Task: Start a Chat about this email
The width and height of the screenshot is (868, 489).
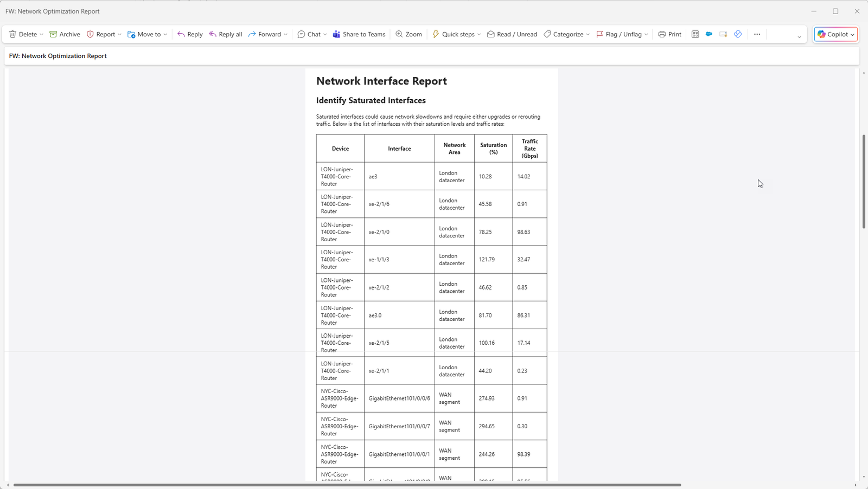Action: (x=309, y=34)
